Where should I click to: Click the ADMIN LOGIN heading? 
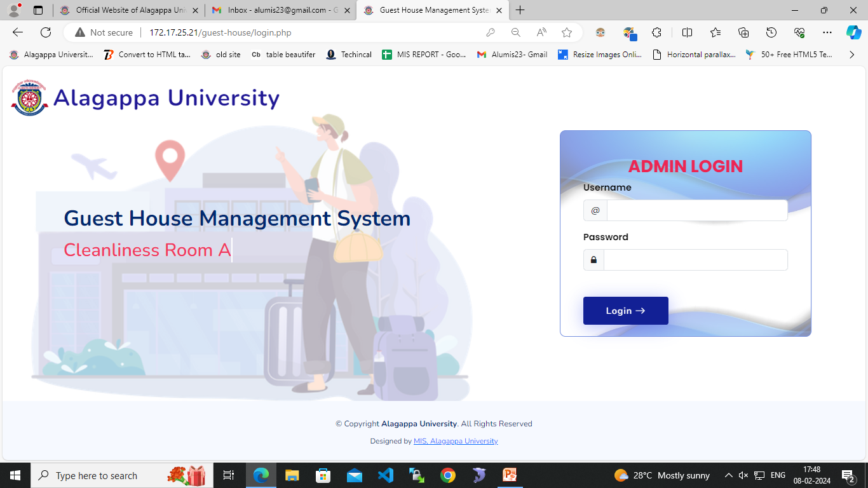click(686, 166)
